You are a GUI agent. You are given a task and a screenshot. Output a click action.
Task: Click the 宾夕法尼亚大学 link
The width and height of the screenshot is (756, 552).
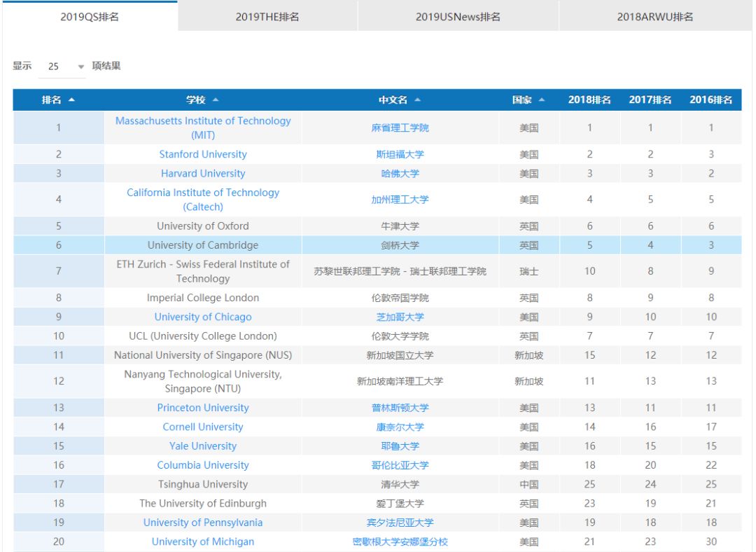tap(400, 523)
